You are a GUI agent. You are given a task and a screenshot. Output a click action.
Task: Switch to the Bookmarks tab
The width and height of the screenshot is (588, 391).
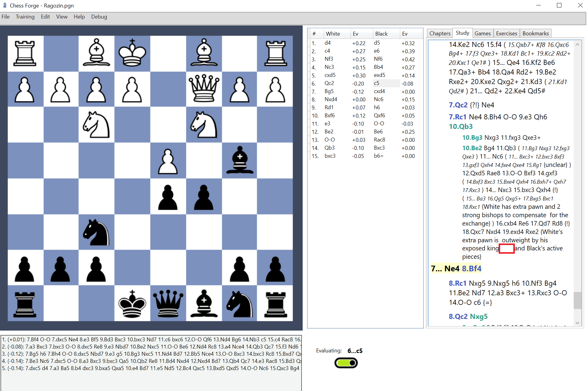[535, 33]
